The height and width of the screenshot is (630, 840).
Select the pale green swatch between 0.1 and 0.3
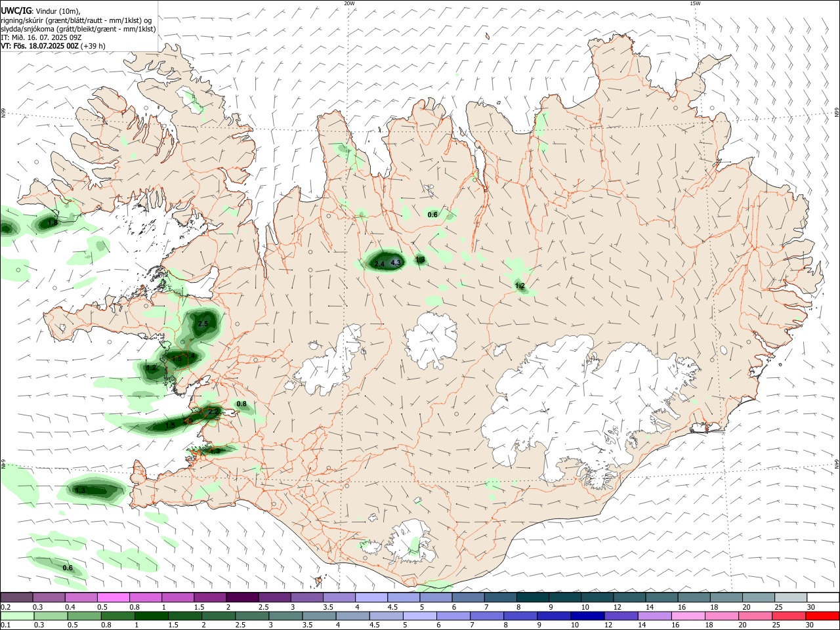[17, 616]
